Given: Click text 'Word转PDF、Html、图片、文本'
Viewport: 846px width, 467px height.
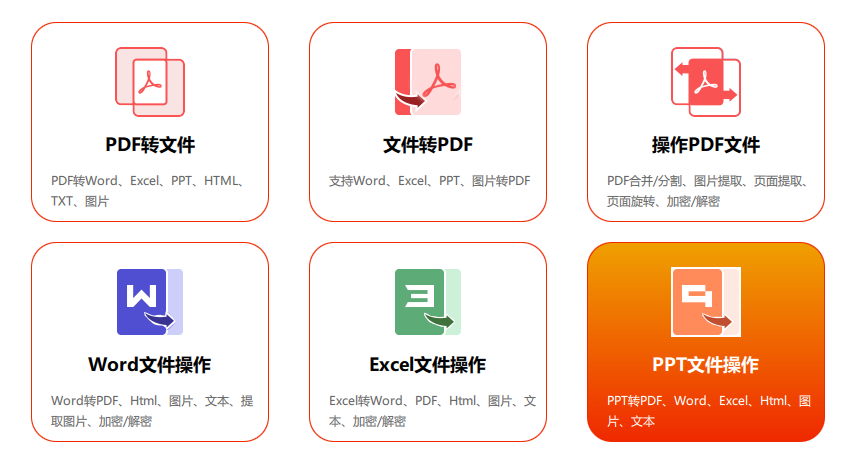Looking at the screenshot, I should point(140,401).
